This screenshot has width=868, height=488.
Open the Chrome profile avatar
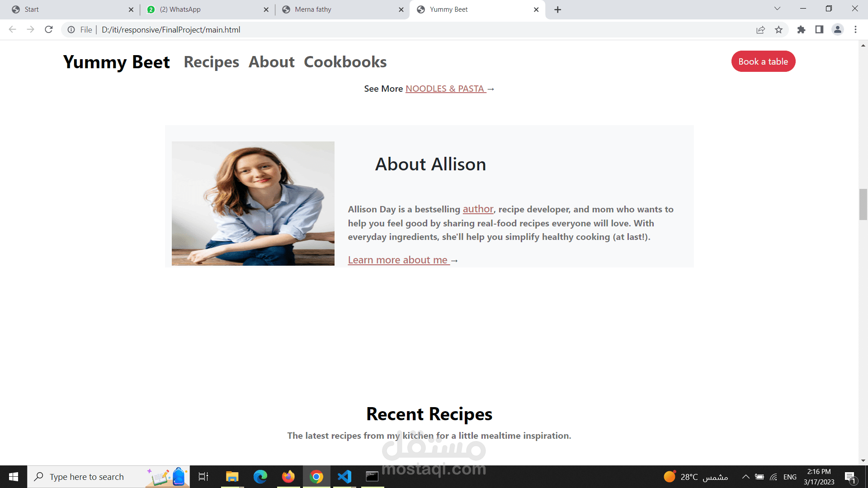[837, 30]
